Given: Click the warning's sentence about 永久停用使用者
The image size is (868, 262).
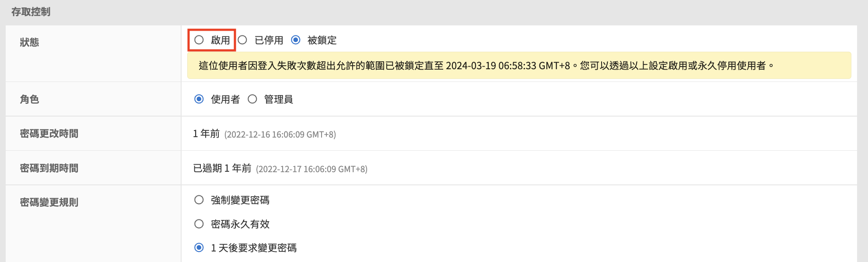Looking at the screenshot, I should click(x=677, y=66).
